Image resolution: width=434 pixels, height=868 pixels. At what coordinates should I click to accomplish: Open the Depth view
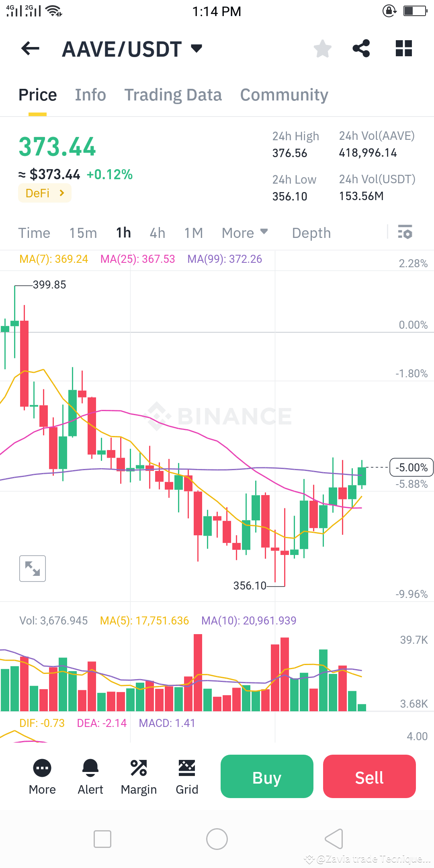[311, 232]
